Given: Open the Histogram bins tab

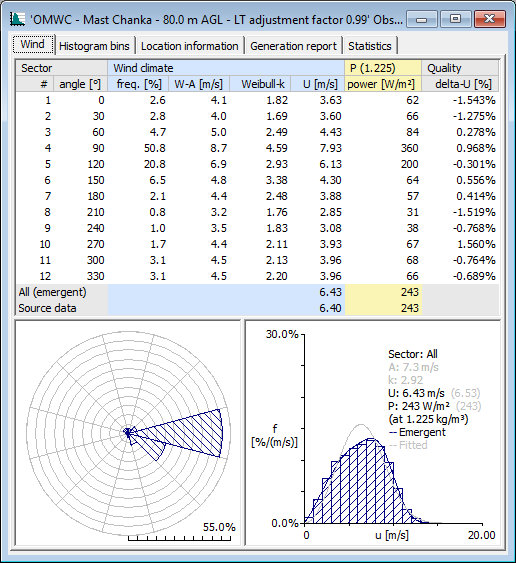Looking at the screenshot, I should click(94, 46).
